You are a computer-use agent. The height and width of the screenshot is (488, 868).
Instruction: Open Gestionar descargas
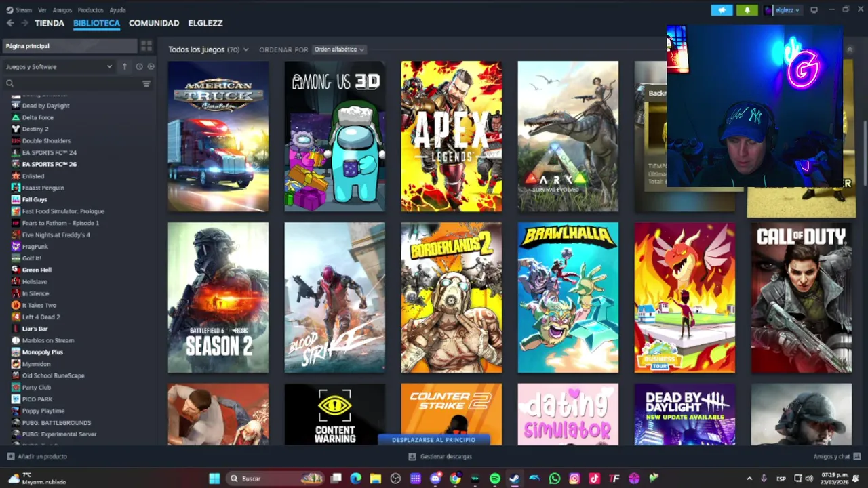tap(440, 457)
